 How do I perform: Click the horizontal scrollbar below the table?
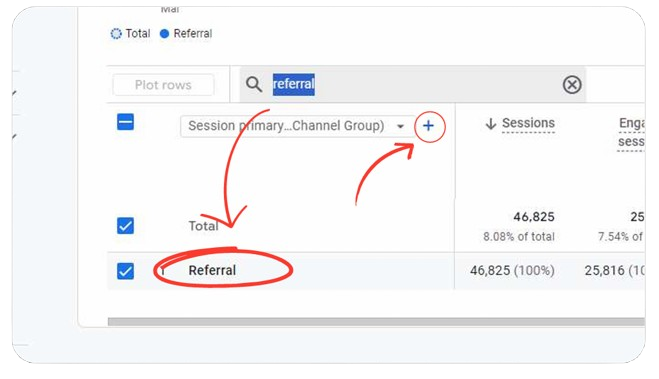[376, 322]
